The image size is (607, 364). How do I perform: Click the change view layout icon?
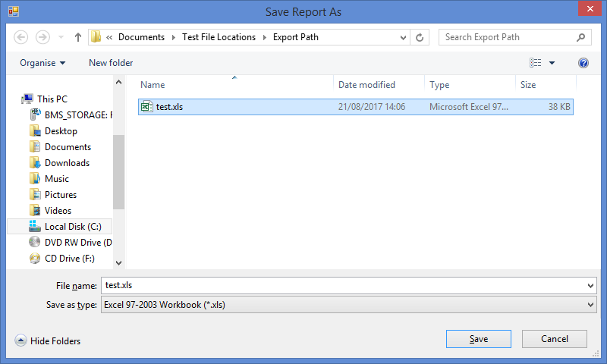pos(536,63)
